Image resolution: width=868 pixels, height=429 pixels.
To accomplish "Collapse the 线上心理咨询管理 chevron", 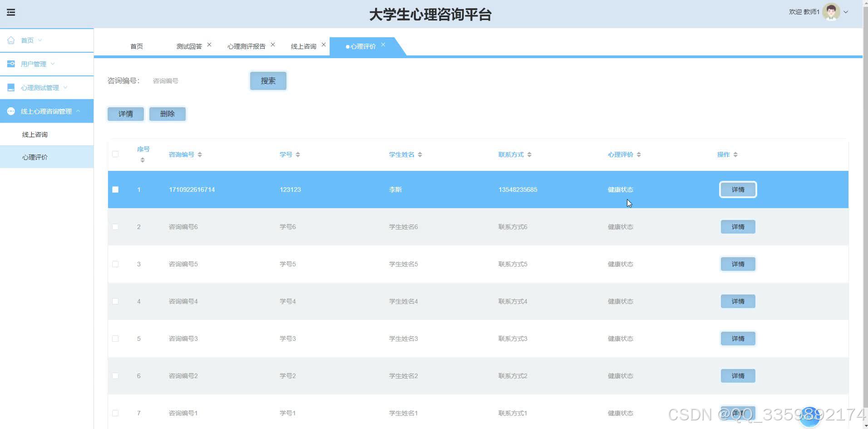I will coord(78,111).
